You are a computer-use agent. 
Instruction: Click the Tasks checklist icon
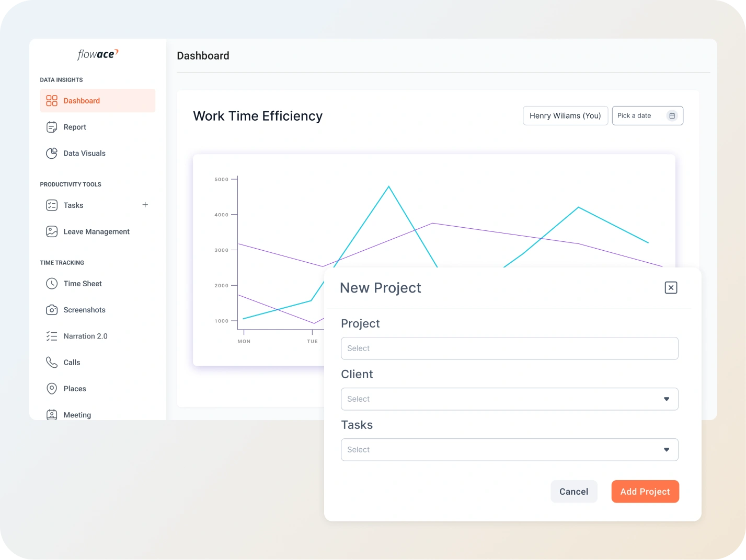[x=52, y=205]
